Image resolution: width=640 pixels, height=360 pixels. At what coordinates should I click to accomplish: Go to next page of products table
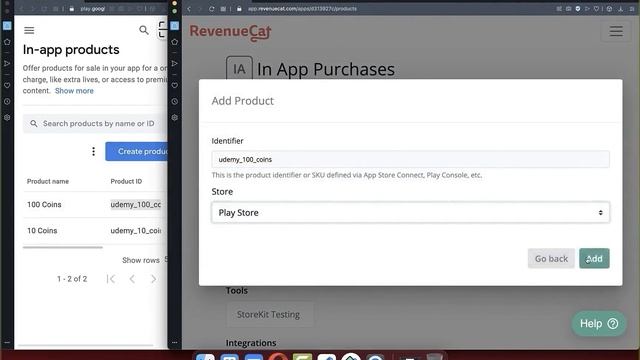pos(153,279)
